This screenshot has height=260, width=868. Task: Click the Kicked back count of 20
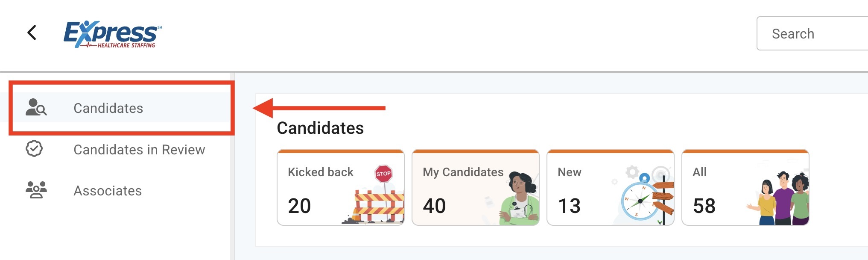click(x=299, y=206)
